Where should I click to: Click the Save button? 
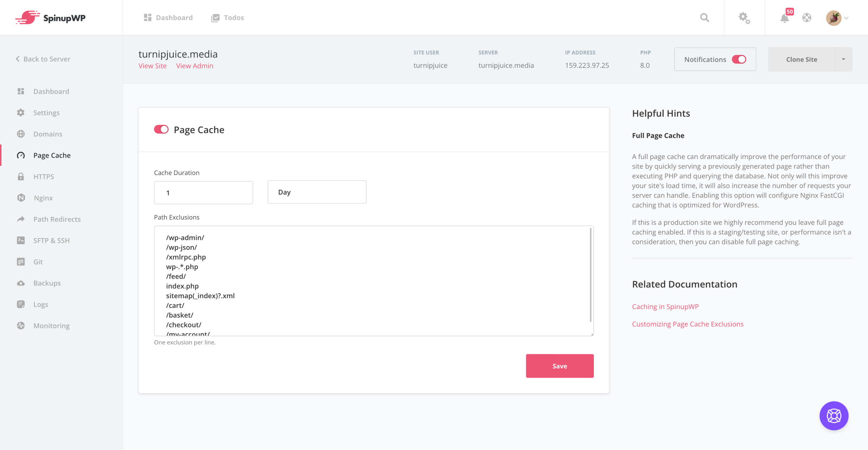tap(560, 366)
